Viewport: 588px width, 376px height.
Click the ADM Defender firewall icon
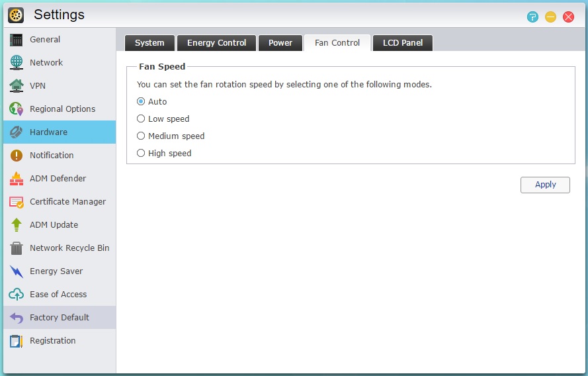tap(16, 179)
